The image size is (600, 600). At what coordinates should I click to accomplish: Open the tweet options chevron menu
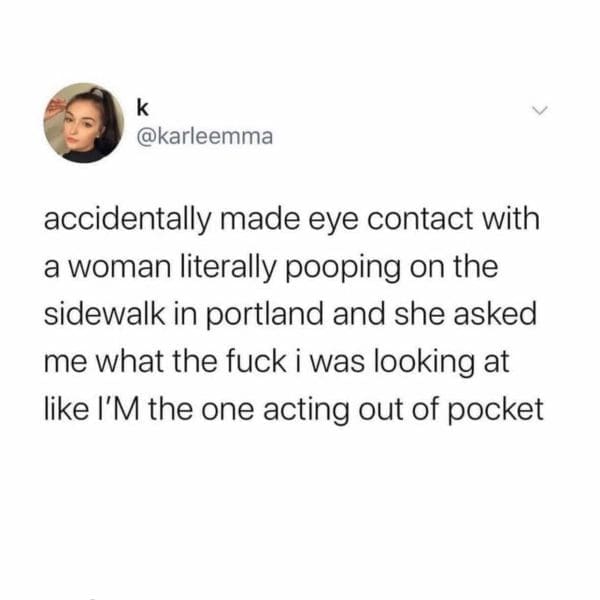click(540, 110)
